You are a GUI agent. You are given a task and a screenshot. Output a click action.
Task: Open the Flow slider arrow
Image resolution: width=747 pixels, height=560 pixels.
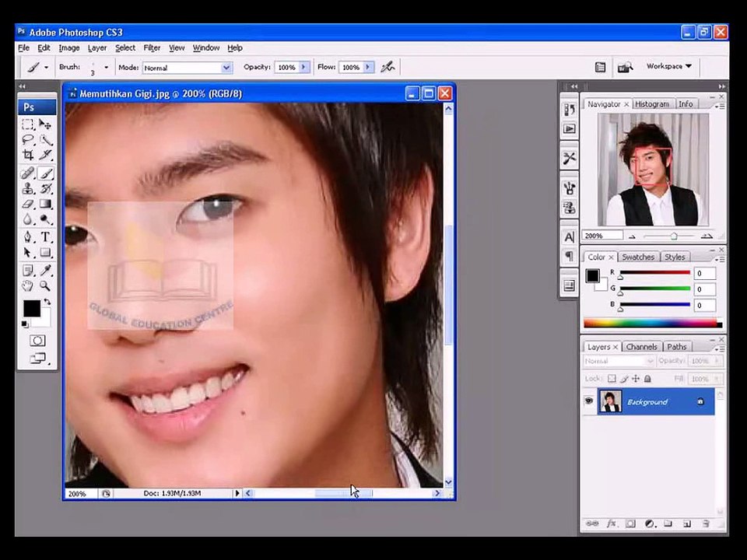(368, 67)
